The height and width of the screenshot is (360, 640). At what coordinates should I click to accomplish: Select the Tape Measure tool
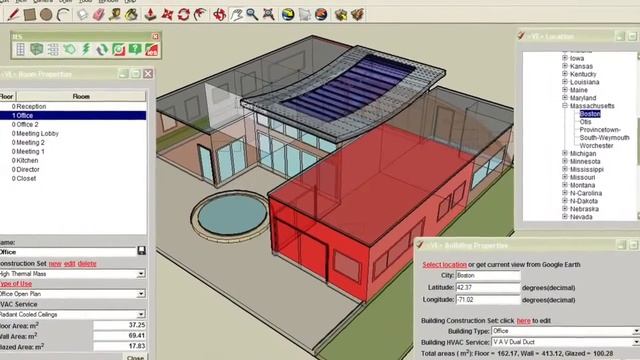(x=115, y=15)
